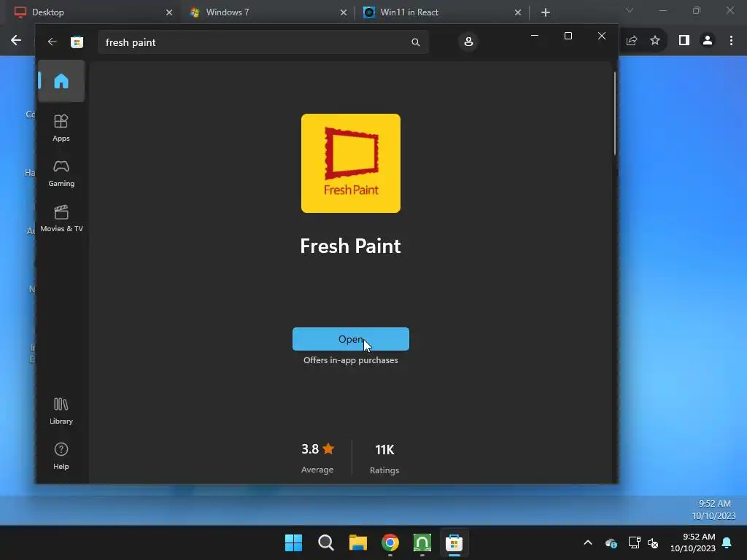Screen dimensions: 747x560
Task: Close the Win11 in React tab
Action: pos(518,12)
